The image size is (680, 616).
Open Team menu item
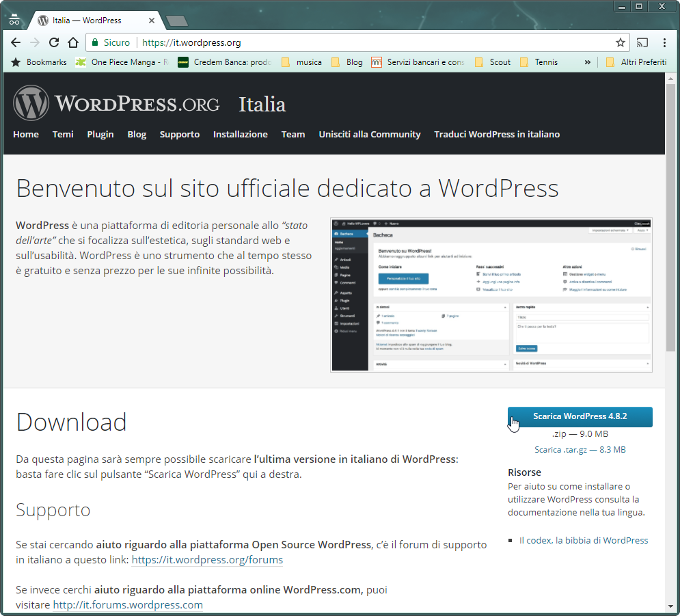pos(293,135)
